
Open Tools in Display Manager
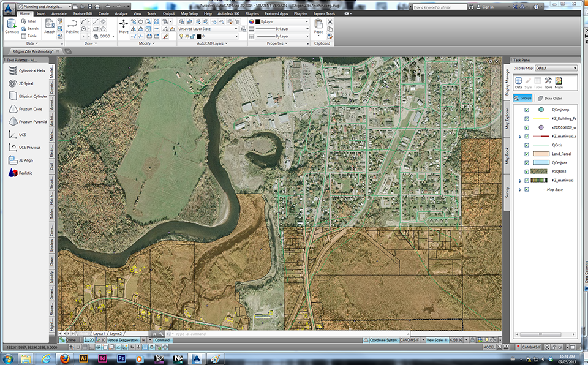click(548, 82)
